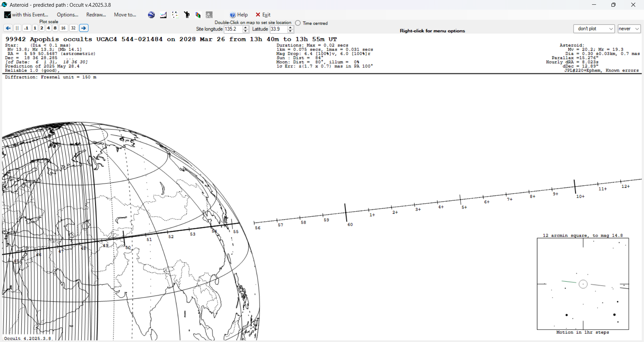The height and width of the screenshot is (342, 644).
Task: Increase Site longitude with up spinner
Action: coord(246,27)
